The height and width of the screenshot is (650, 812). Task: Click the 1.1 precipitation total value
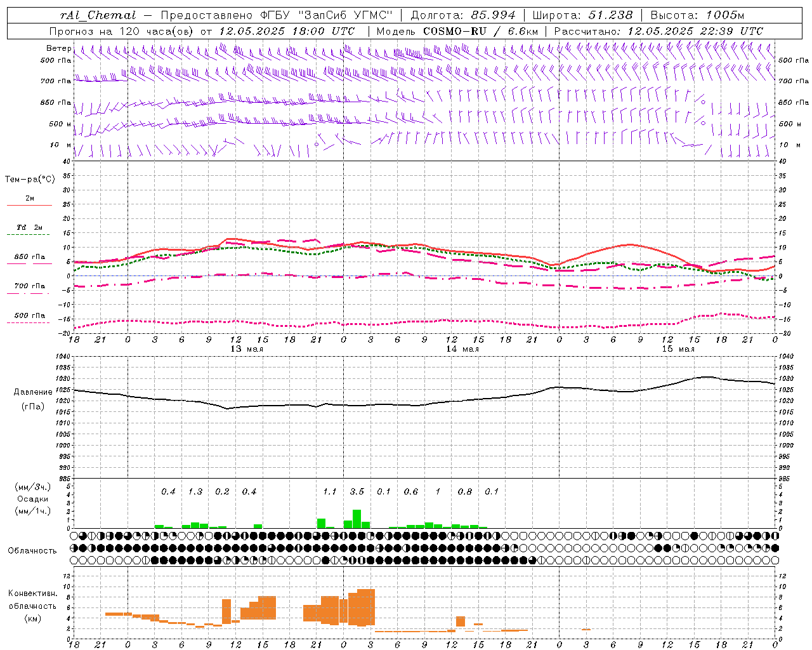(330, 492)
